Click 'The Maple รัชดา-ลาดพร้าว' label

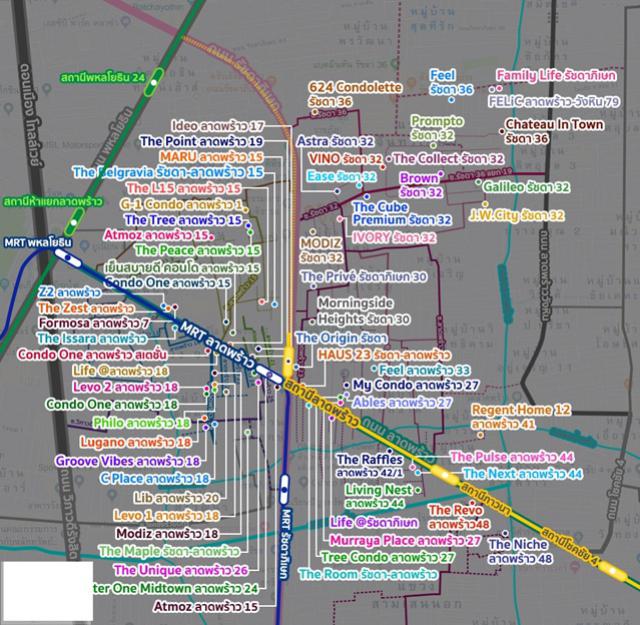click(x=169, y=551)
